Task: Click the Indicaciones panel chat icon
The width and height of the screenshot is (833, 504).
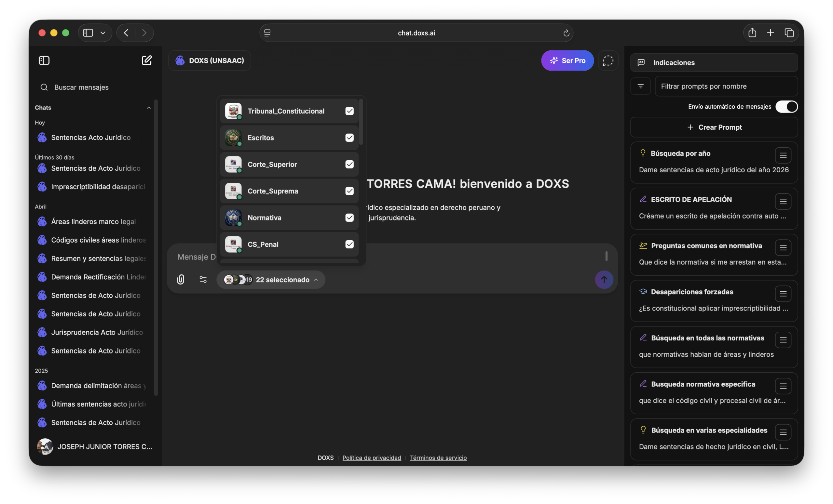Action: [x=641, y=62]
